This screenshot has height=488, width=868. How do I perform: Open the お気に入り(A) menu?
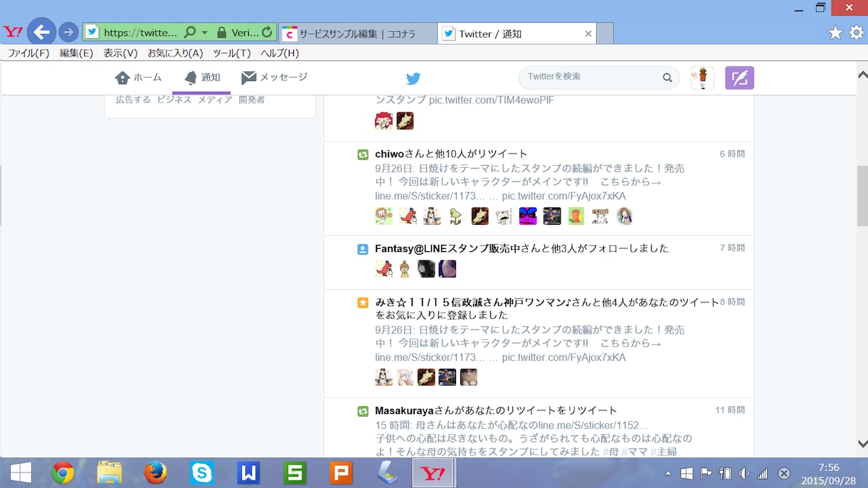tap(175, 53)
